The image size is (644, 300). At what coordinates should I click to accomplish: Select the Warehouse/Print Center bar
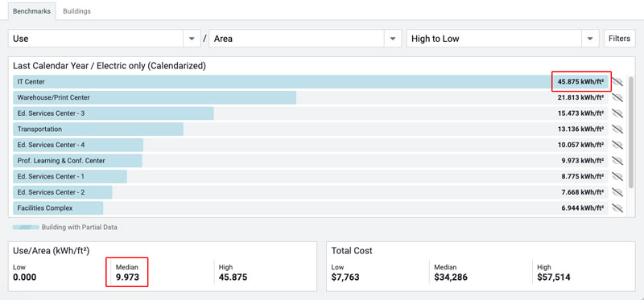click(155, 97)
